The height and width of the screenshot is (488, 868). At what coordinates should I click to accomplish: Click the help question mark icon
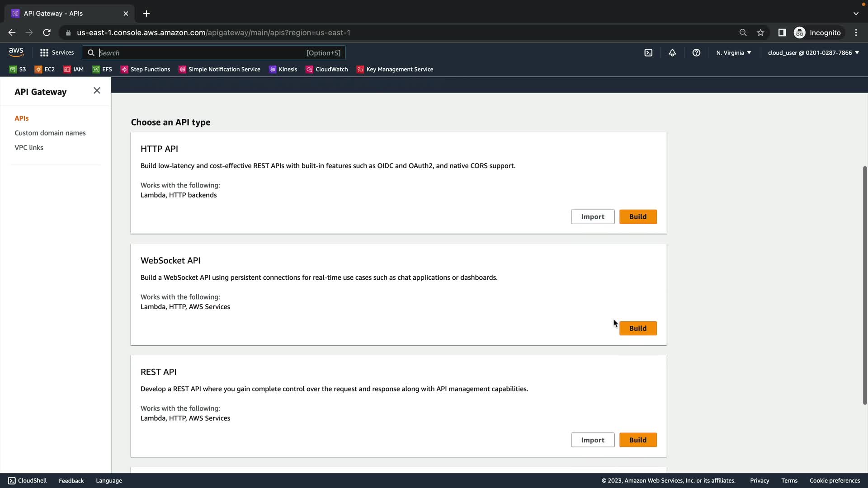pos(696,53)
